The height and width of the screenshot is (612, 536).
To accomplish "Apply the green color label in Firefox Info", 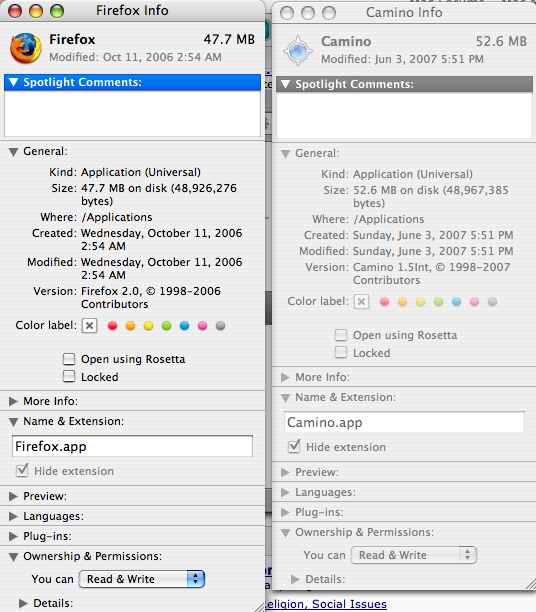I will click(x=167, y=326).
